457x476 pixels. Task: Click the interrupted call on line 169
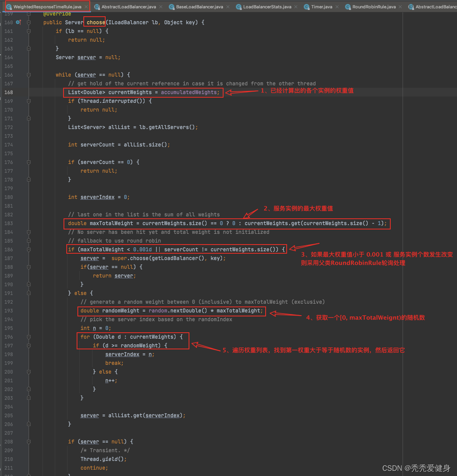[119, 101]
